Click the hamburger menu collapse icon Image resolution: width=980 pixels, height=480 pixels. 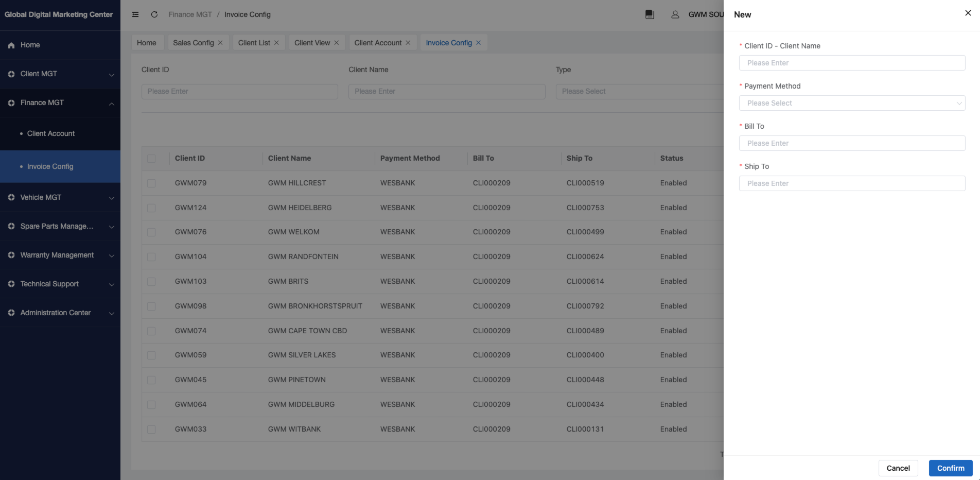pos(135,14)
